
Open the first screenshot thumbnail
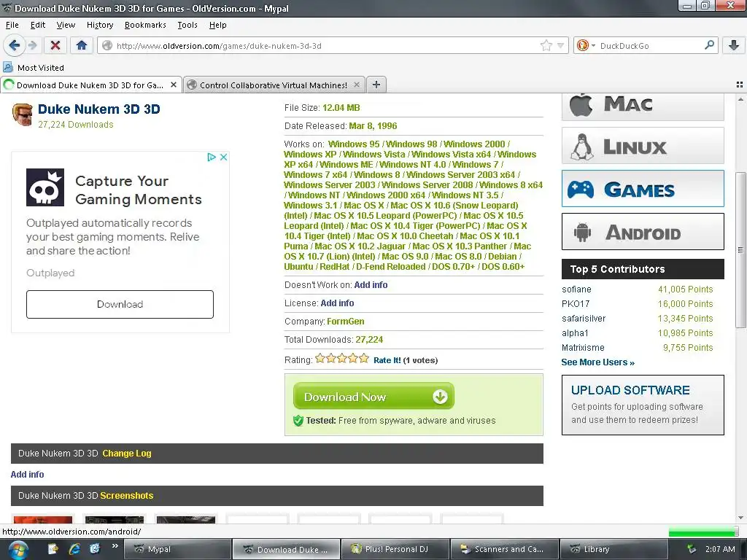pyautogui.click(x=43, y=519)
